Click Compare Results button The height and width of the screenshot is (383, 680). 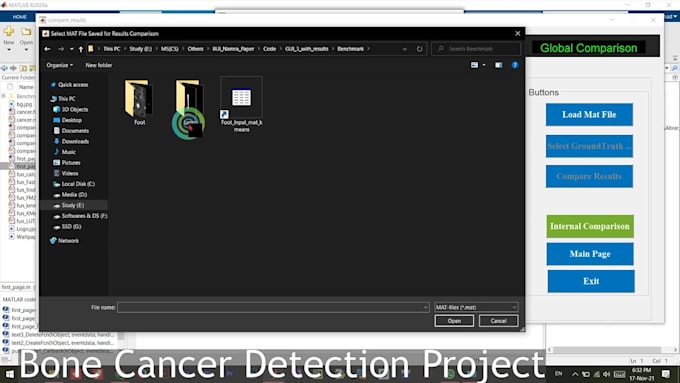[589, 176]
